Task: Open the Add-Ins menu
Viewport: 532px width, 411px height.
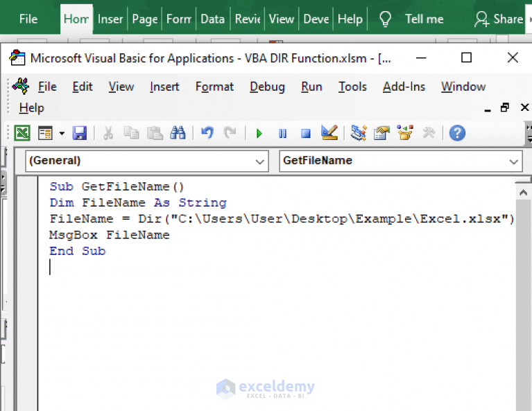Action: pyautogui.click(x=404, y=87)
